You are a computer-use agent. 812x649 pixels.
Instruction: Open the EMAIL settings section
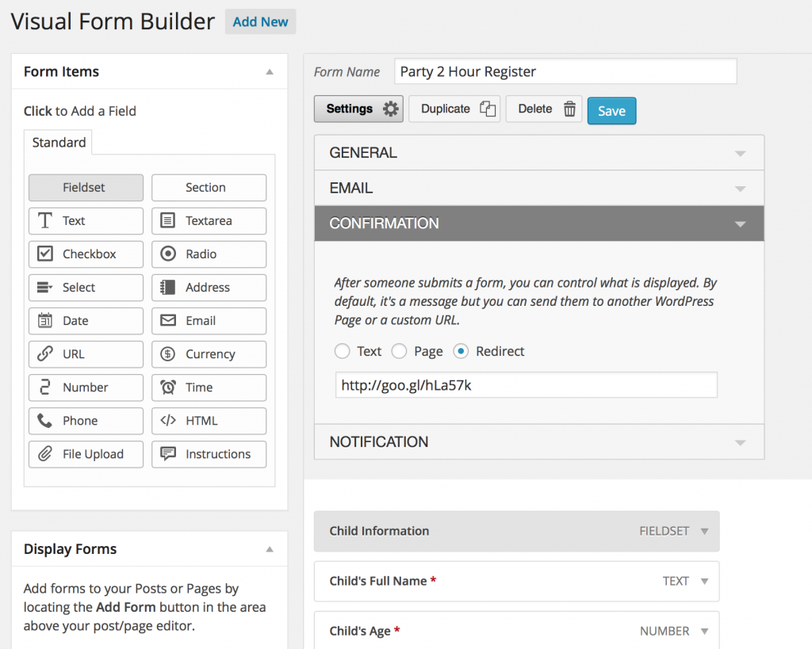point(539,189)
